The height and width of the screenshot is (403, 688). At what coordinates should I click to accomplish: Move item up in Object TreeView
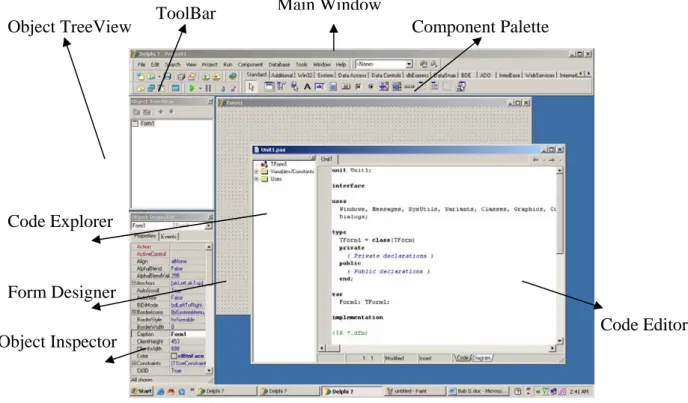(161, 112)
